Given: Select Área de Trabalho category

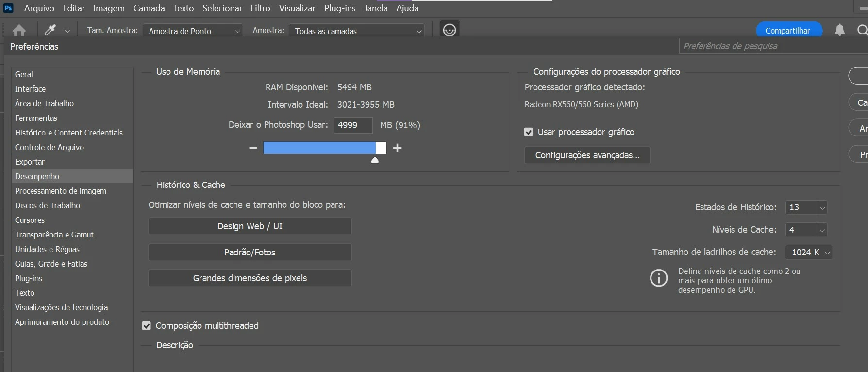Looking at the screenshot, I should point(72,103).
